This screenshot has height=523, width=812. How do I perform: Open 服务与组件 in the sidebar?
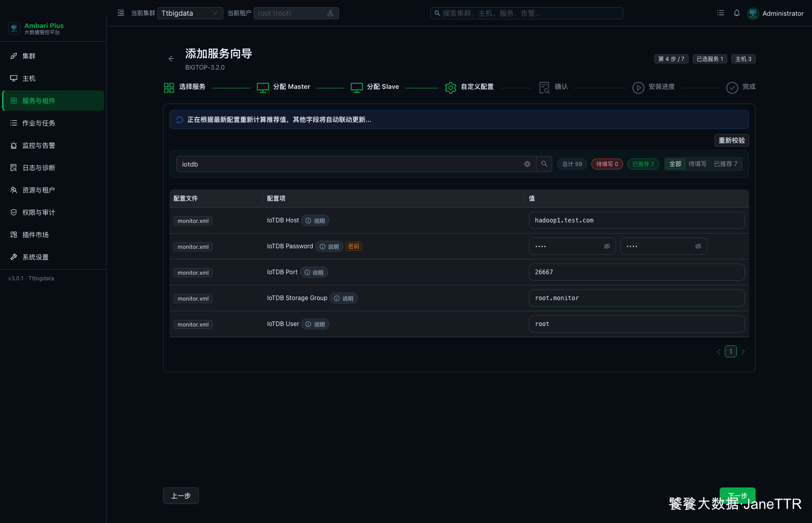point(53,101)
